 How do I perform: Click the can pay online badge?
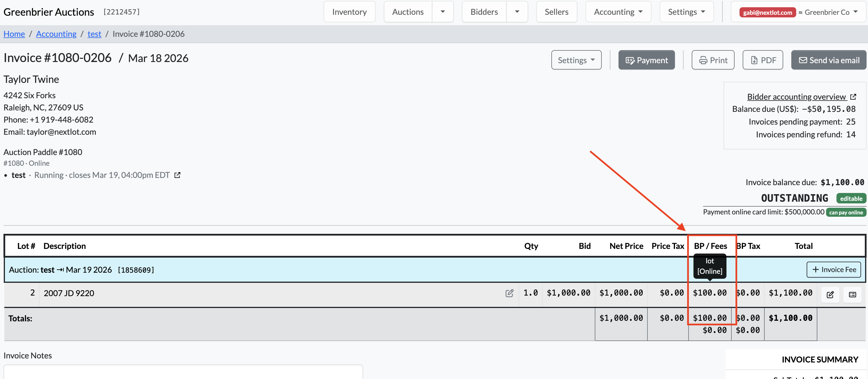846,212
